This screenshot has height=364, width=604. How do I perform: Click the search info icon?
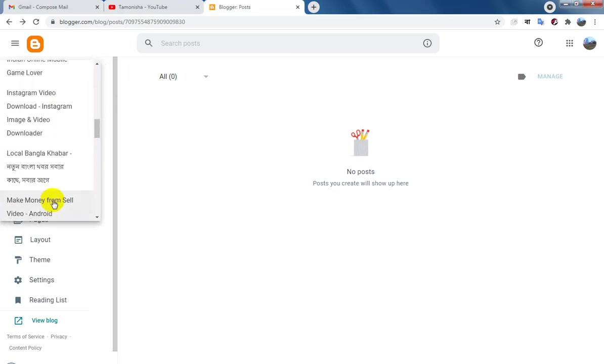point(427,43)
